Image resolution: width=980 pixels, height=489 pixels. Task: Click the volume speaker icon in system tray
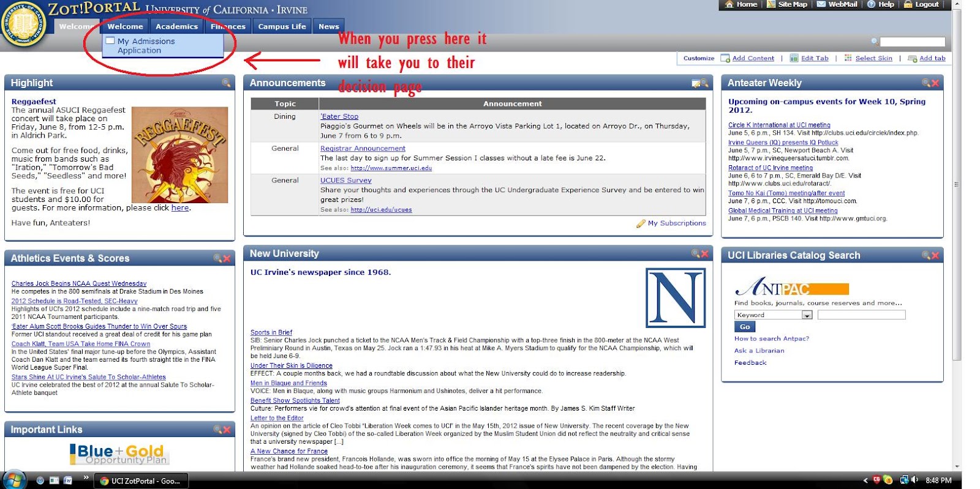pos(914,480)
